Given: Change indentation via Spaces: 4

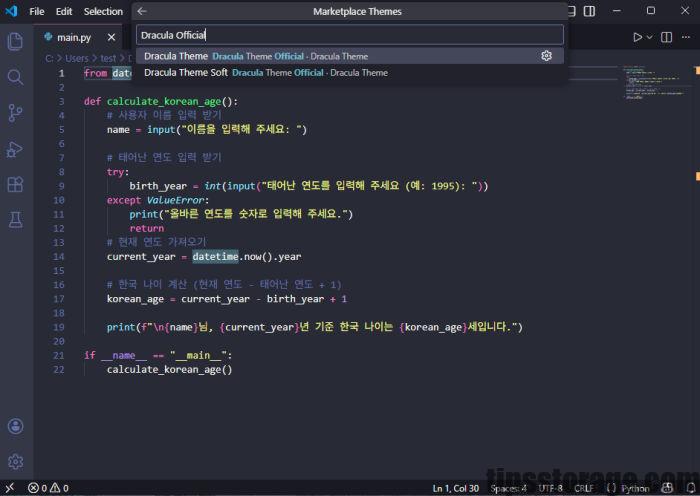Looking at the screenshot, I should tap(508, 488).
